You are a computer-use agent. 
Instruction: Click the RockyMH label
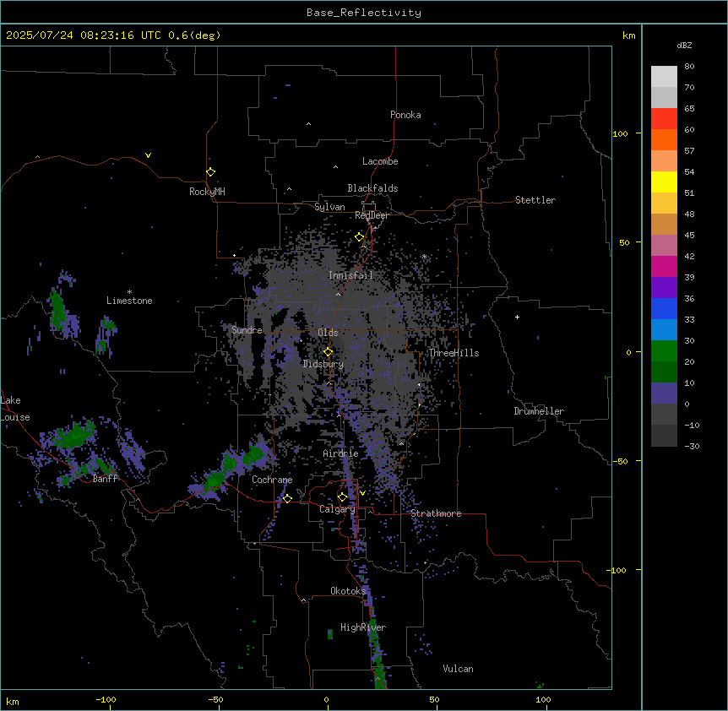click(x=207, y=192)
